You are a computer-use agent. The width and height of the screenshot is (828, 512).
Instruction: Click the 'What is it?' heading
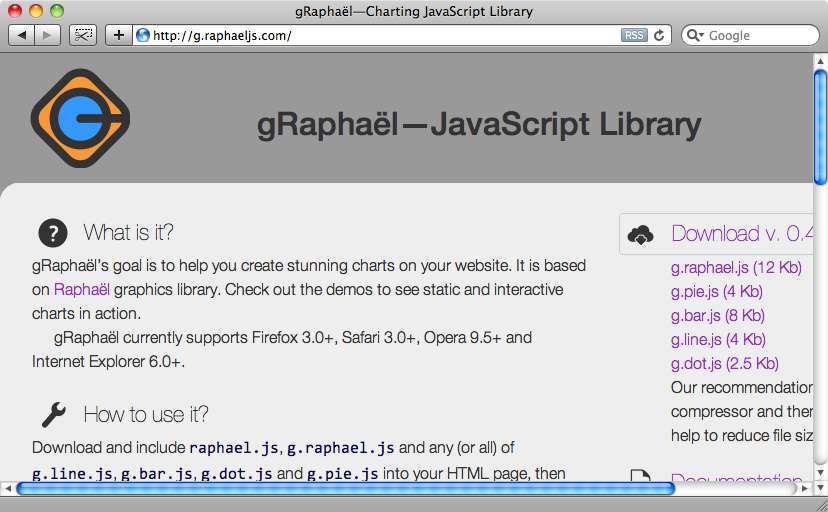(x=128, y=232)
